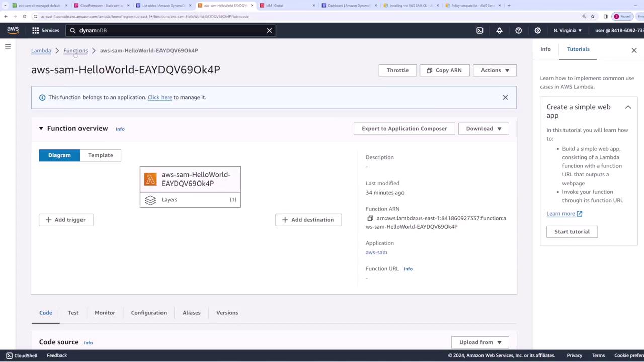Image resolution: width=644 pixels, height=362 pixels.
Task: Click the Feedback footer link
Action: [57, 355]
